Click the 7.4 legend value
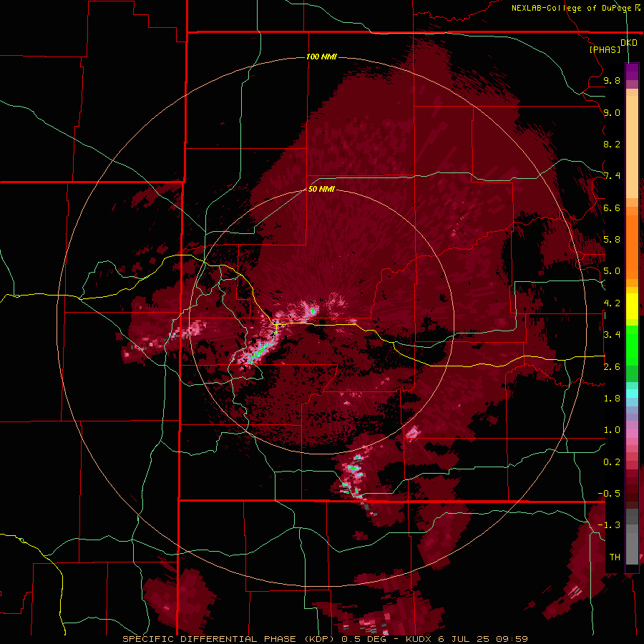Viewport: 644px width, 644px height. tap(612, 176)
